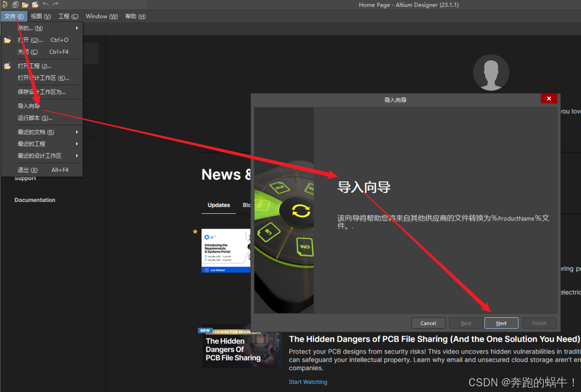Click the Hidden Dangers of PCB File Sharing headline
Screen dimensions: 581x392
click(x=434, y=339)
